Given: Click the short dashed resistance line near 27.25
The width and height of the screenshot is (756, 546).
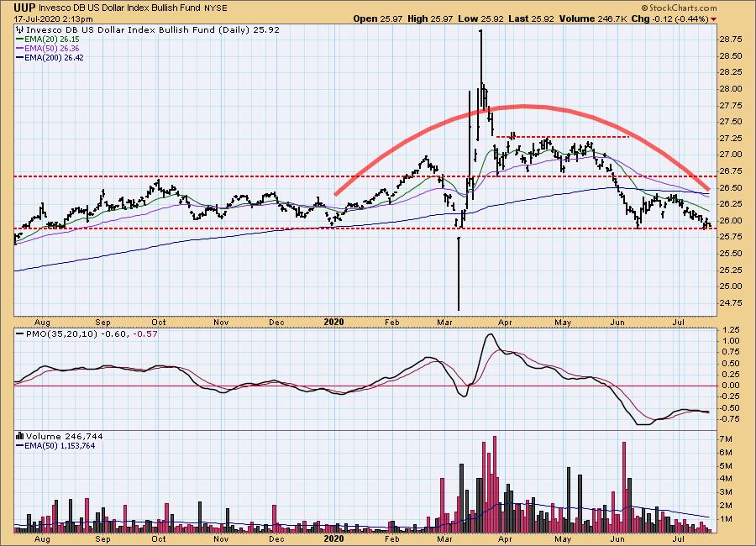Looking at the screenshot, I should click(563, 137).
